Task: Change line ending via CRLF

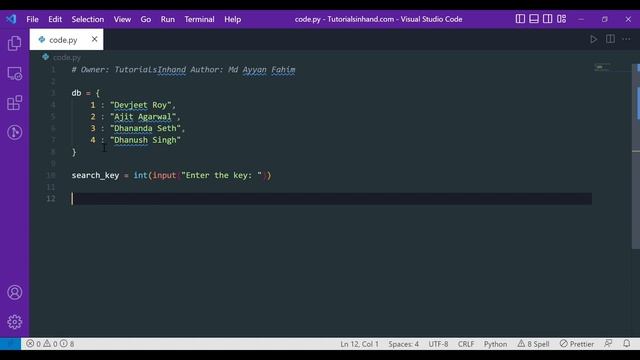Action: [x=466, y=344]
